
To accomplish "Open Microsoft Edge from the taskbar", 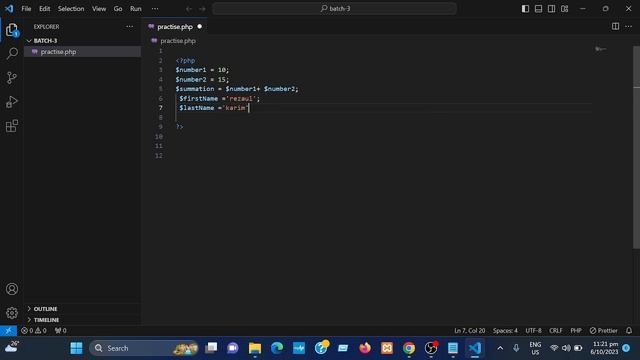I will coord(277,348).
